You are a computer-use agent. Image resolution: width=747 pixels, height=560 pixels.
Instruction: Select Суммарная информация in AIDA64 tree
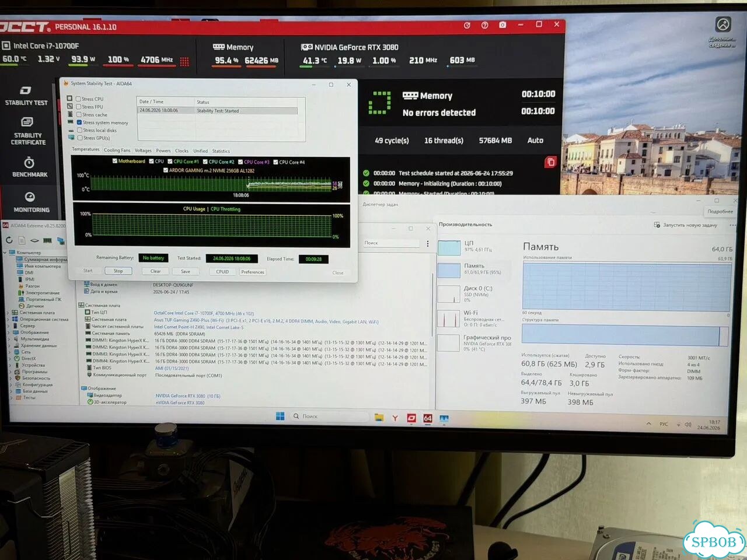tap(43, 260)
